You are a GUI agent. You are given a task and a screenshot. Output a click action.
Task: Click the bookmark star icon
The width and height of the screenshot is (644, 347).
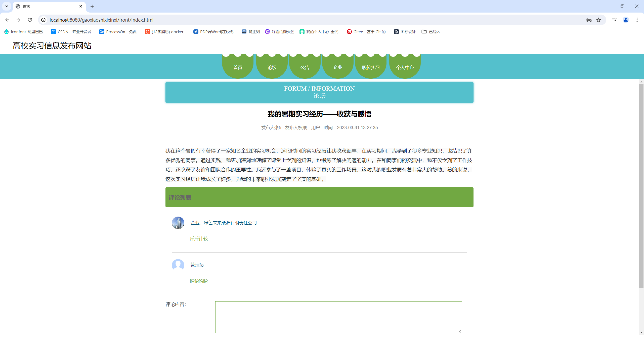pos(599,20)
